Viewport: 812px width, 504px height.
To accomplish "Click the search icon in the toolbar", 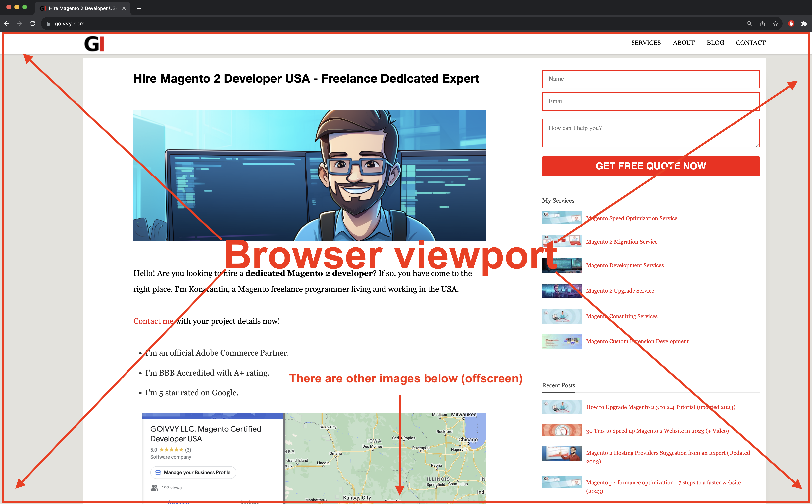I will coord(749,23).
